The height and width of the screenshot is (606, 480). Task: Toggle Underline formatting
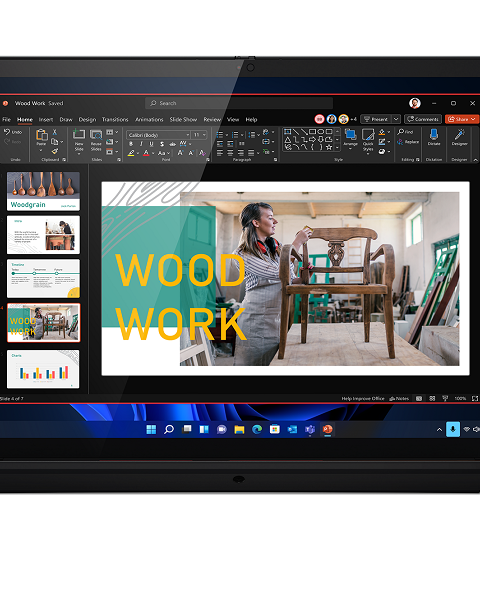[151, 144]
